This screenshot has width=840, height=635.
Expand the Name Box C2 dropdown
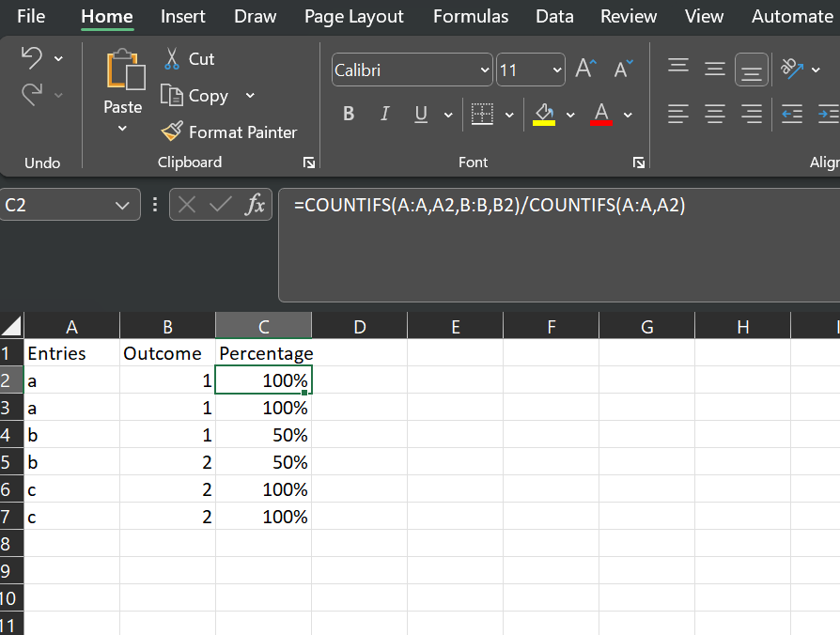pos(122,205)
